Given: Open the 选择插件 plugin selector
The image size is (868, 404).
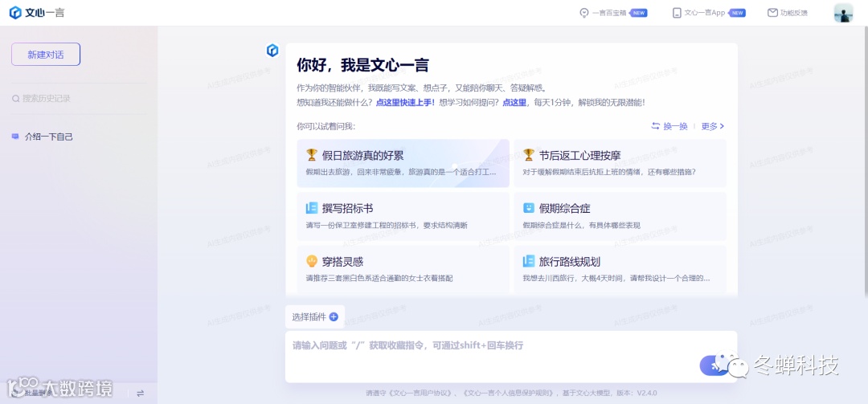Looking at the screenshot, I should click(315, 316).
